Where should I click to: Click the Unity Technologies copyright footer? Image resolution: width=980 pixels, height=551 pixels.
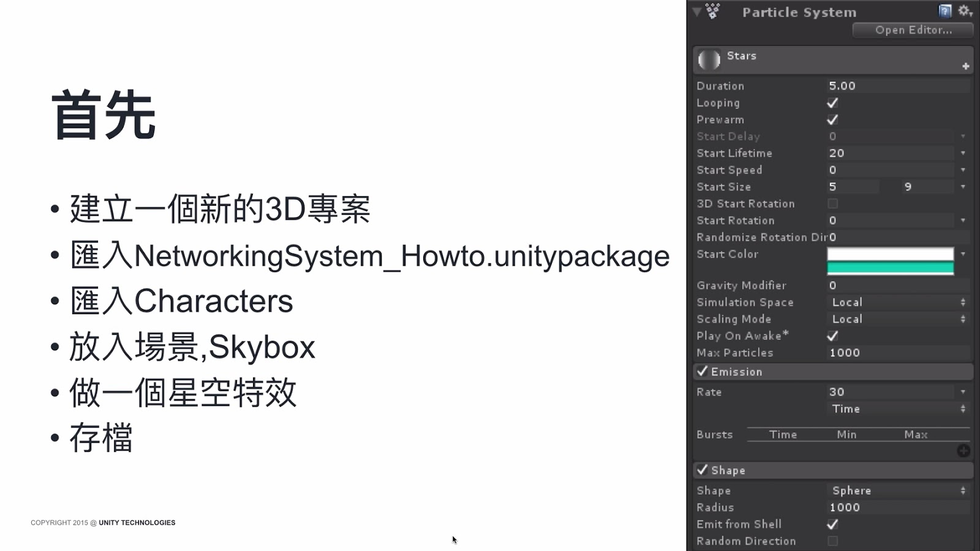tap(103, 523)
